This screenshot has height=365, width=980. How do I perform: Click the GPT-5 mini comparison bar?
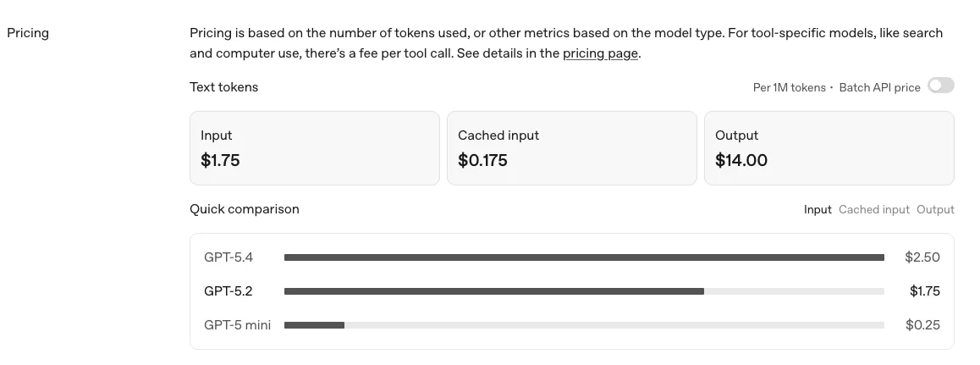[315, 325]
